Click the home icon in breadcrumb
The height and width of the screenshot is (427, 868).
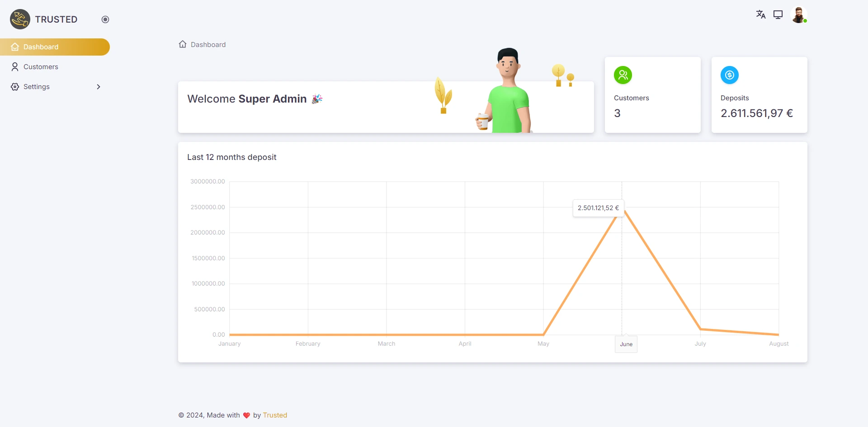pyautogui.click(x=183, y=44)
